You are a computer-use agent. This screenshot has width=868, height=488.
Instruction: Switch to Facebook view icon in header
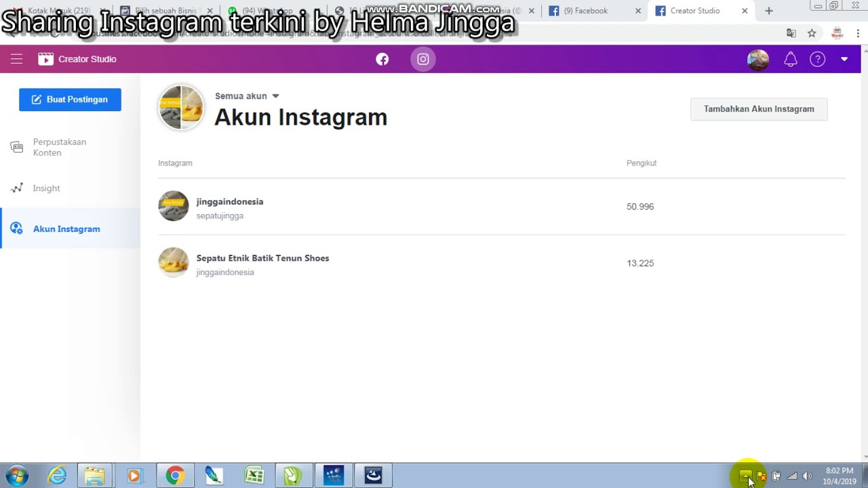click(382, 59)
